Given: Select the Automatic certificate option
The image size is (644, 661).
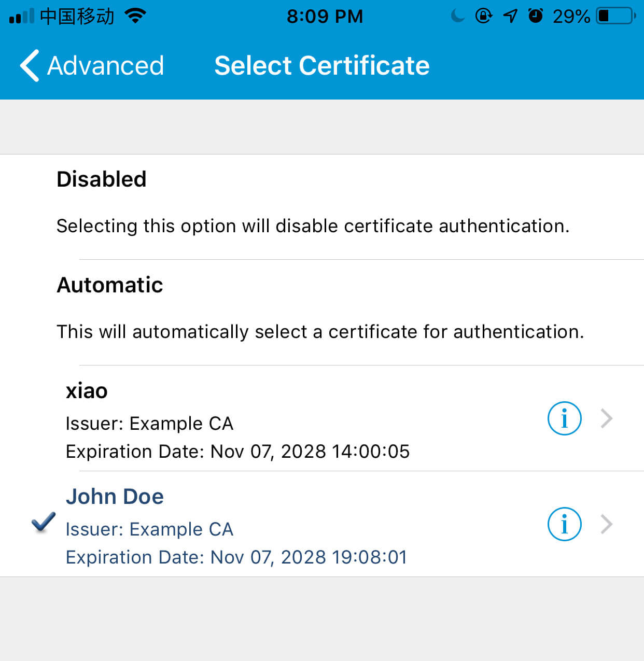Looking at the screenshot, I should [x=110, y=285].
